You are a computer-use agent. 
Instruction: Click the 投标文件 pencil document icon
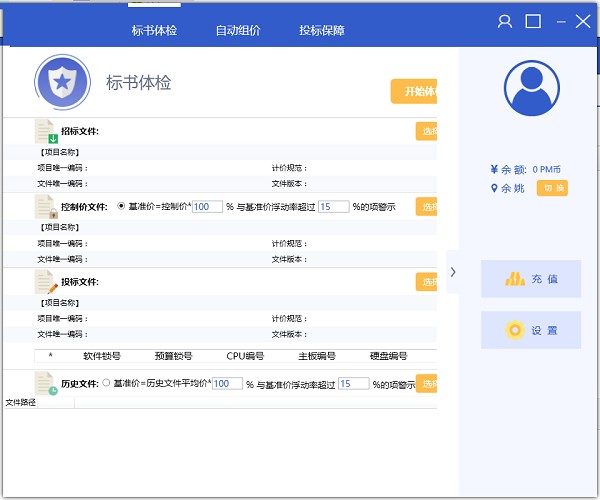coord(46,282)
